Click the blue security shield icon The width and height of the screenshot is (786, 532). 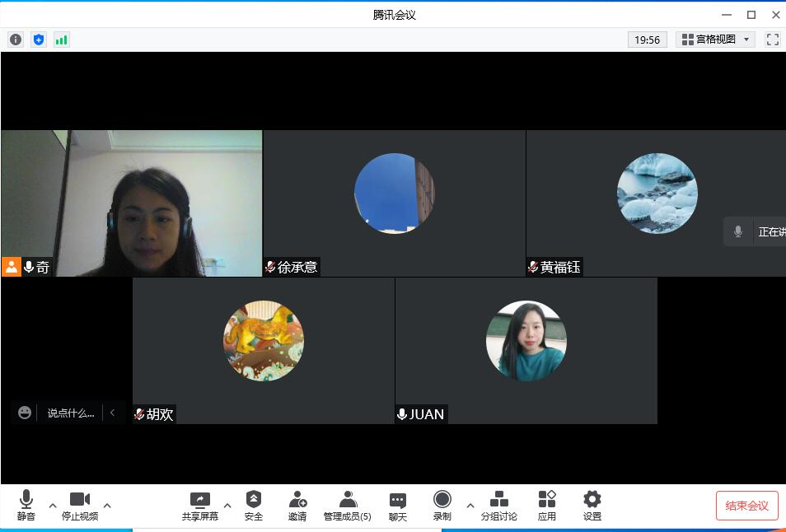coord(39,40)
